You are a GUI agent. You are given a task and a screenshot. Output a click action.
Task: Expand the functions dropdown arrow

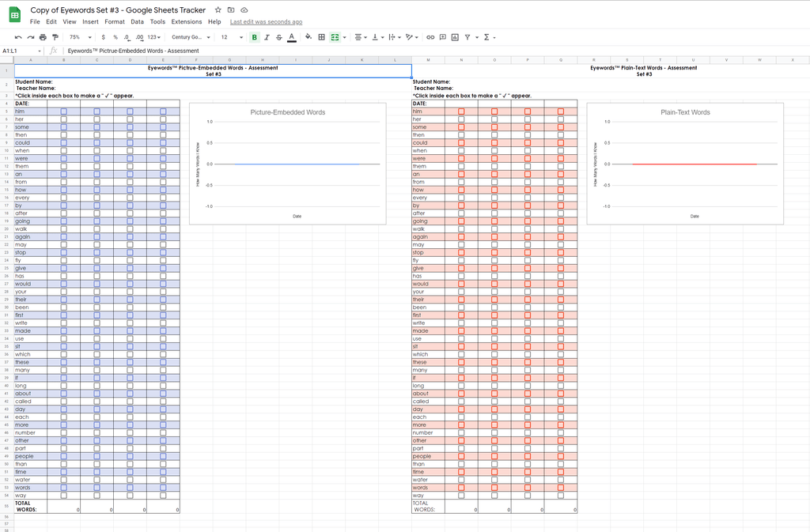point(494,37)
